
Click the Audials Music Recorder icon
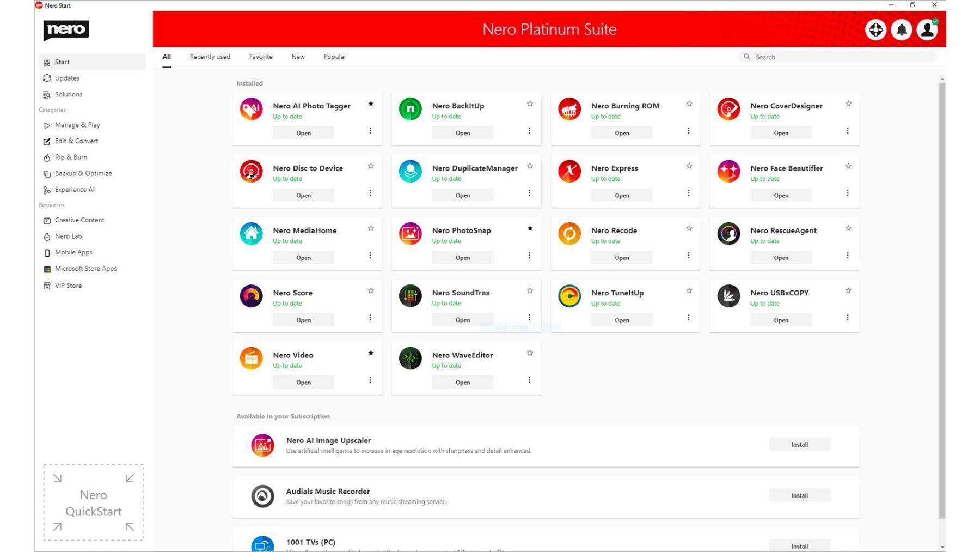(262, 496)
